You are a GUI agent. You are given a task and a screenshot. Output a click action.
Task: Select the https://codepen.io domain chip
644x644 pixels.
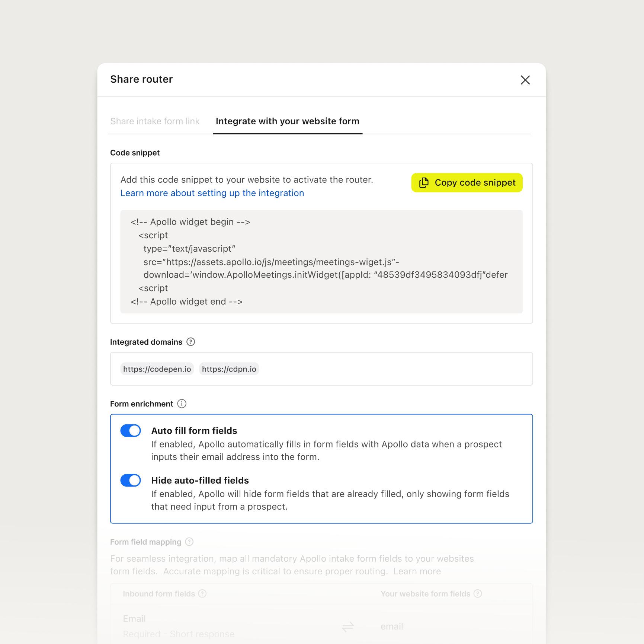pos(157,369)
